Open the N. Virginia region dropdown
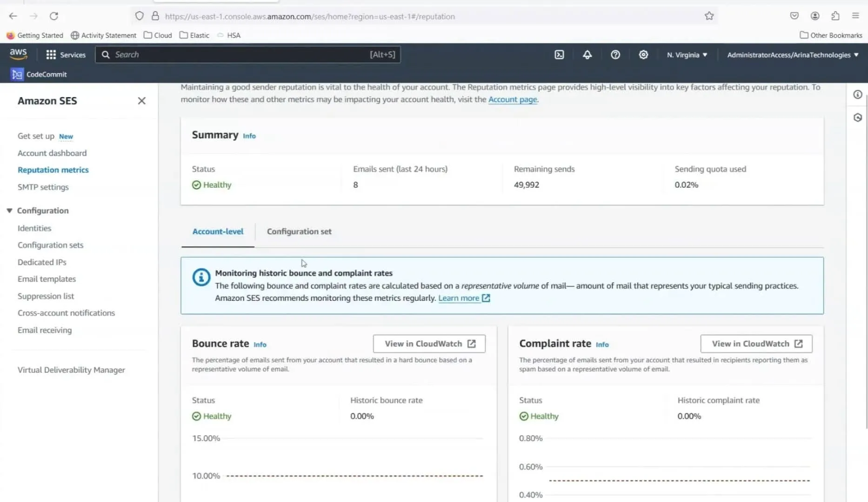Image resolution: width=868 pixels, height=502 pixels. [687, 55]
